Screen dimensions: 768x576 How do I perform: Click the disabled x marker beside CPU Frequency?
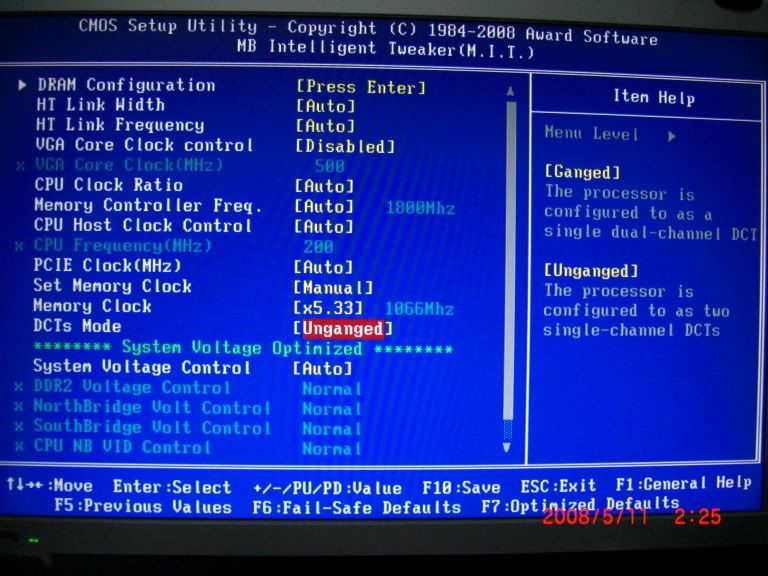[19, 246]
